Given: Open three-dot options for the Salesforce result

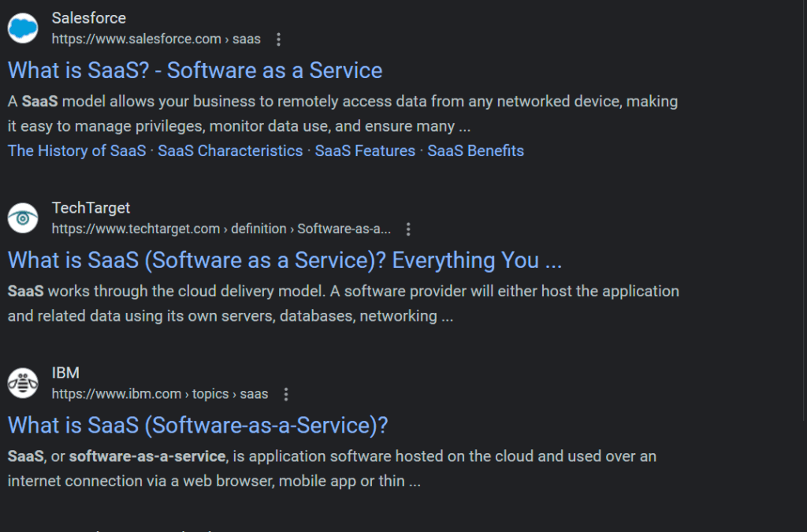Looking at the screenshot, I should (278, 39).
